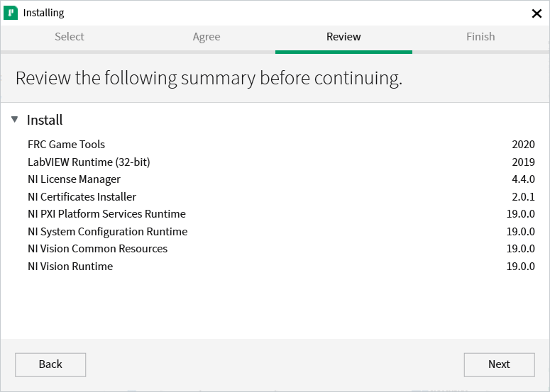The width and height of the screenshot is (550, 392).
Task: Select NI Vision Common Resources
Action: (x=281, y=249)
